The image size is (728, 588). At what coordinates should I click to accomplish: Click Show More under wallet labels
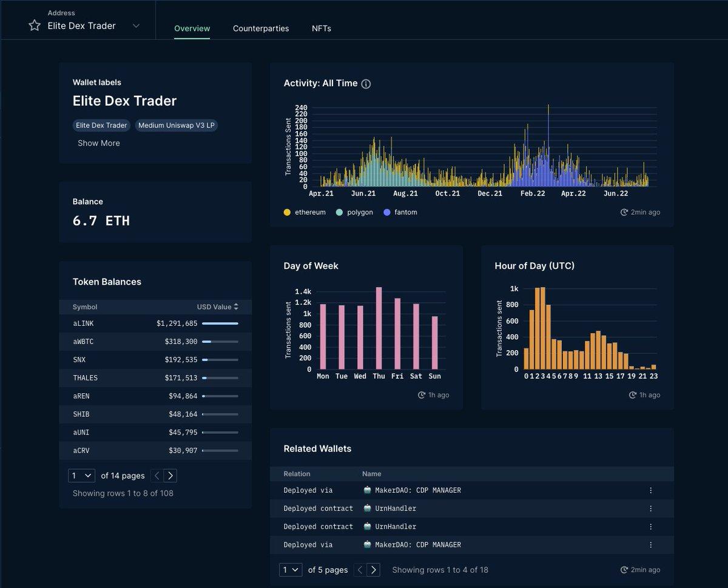99,143
